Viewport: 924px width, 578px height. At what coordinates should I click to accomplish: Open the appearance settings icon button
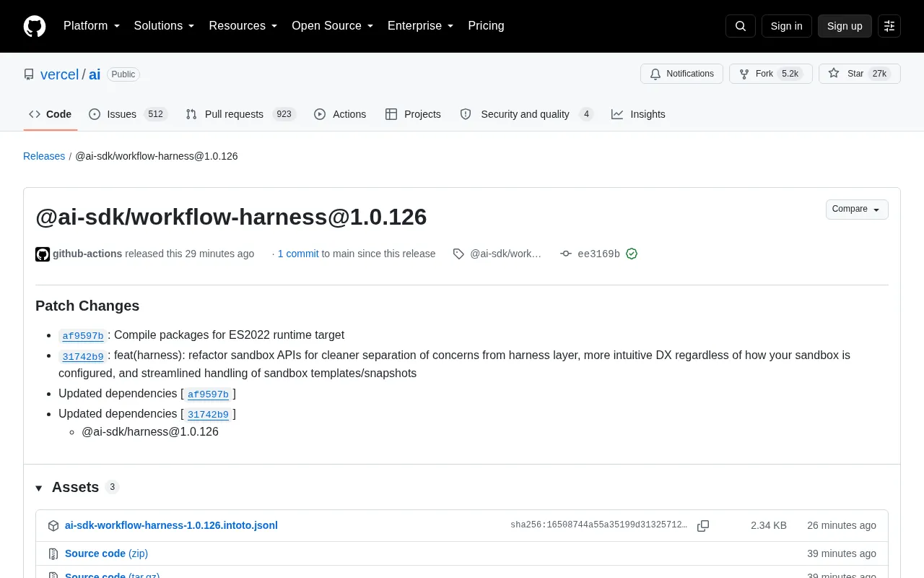889,26
